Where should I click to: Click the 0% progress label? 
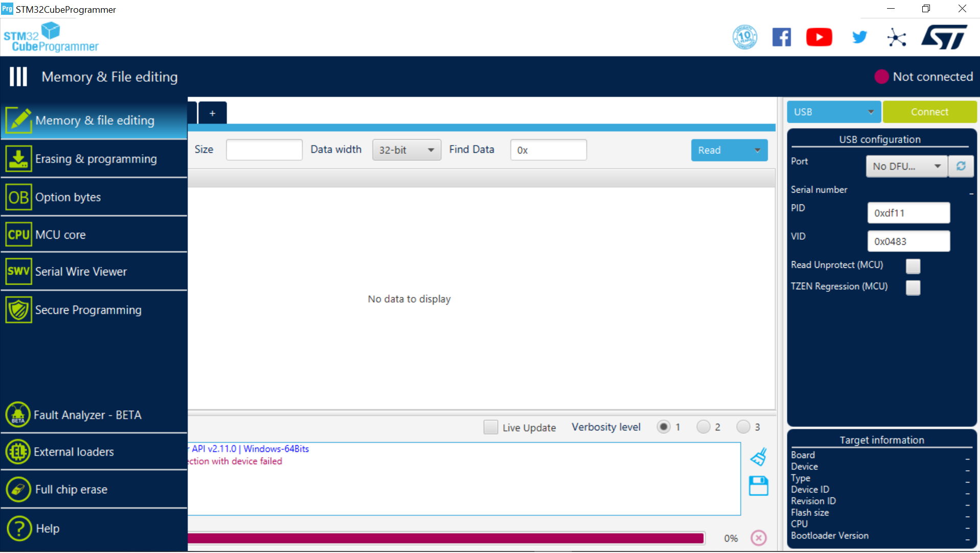pyautogui.click(x=731, y=538)
